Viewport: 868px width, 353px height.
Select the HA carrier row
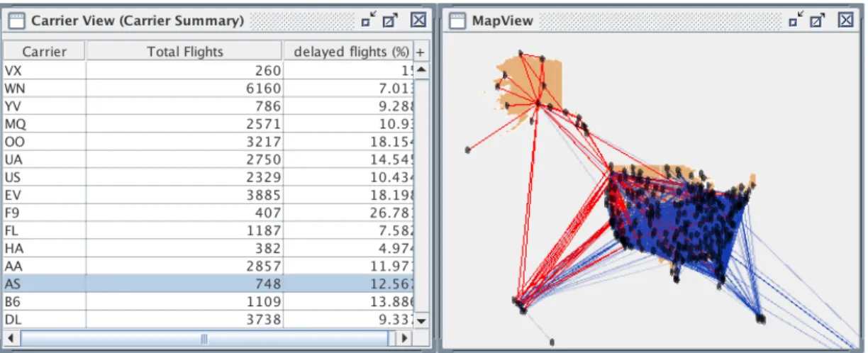point(208,247)
